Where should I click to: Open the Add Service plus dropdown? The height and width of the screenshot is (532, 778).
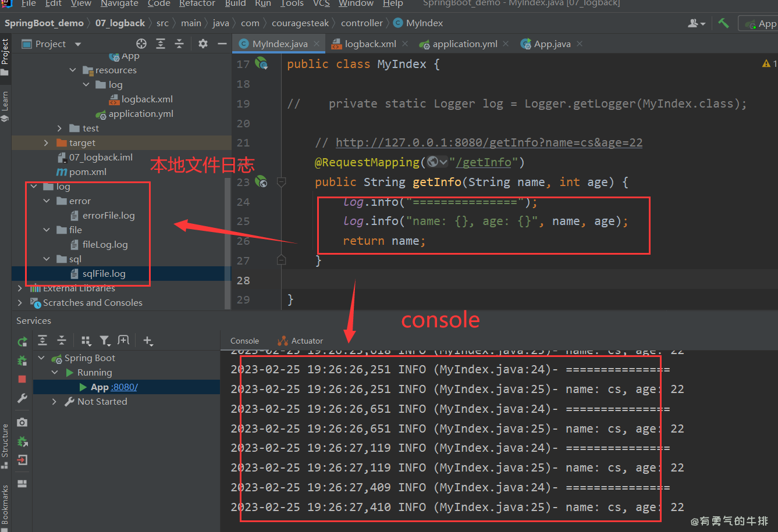(148, 341)
